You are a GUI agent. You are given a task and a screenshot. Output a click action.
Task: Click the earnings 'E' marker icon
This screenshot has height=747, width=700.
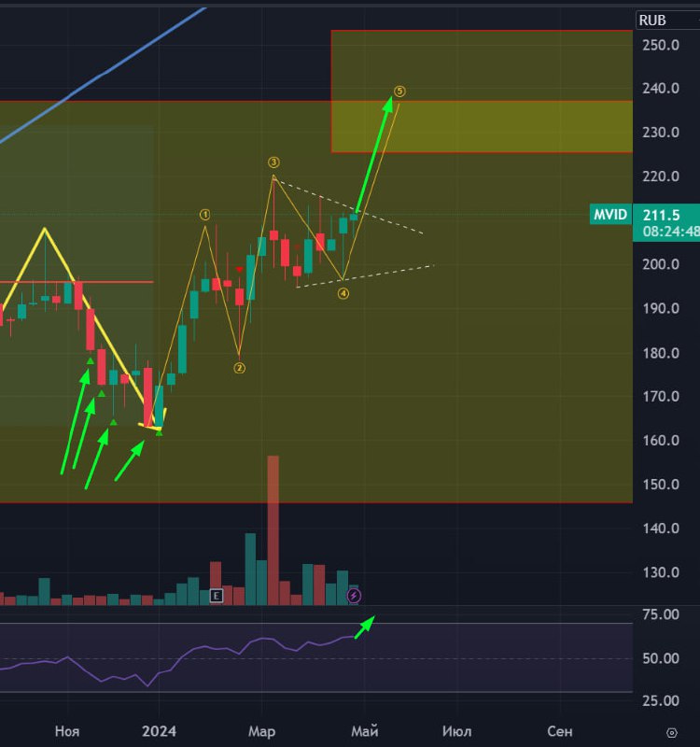click(x=217, y=596)
